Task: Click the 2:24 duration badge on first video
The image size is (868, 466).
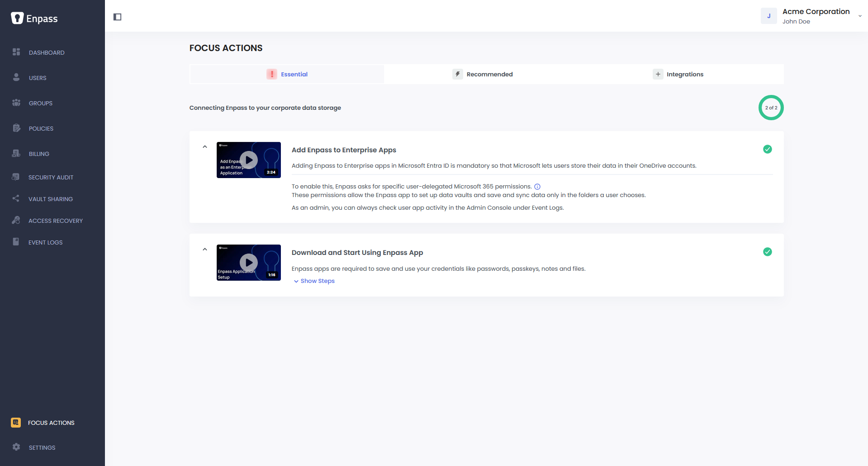Action: [x=271, y=172]
